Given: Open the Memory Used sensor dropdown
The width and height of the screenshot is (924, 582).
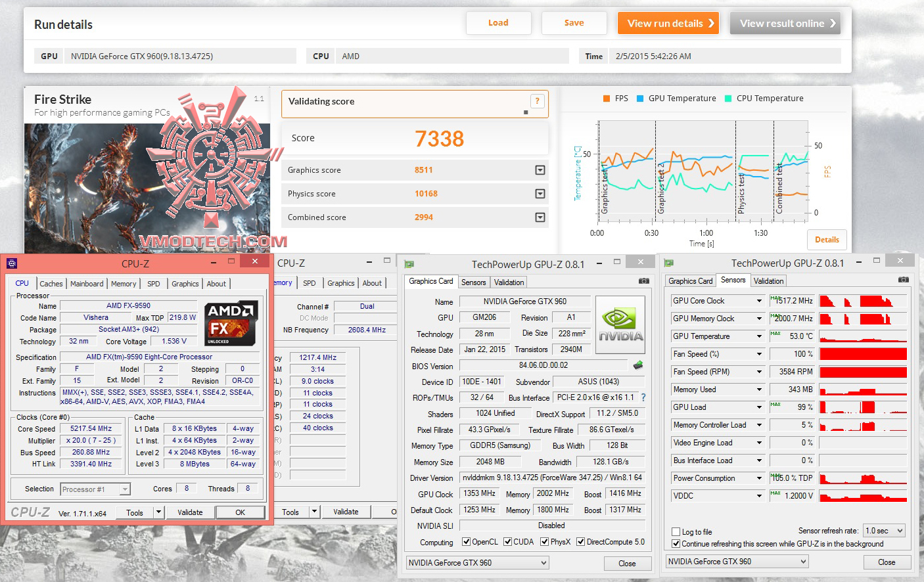Looking at the screenshot, I should pos(759,390).
